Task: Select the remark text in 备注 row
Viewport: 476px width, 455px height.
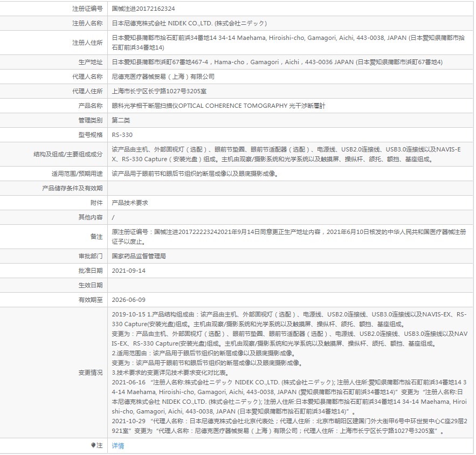Action: 289,237
